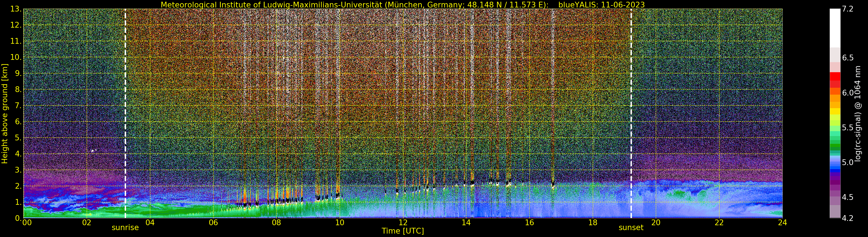The height and width of the screenshot is (237, 868).
Task: Click the 'log(rc-signal) @ 1064 nm' colorbar label
Action: coord(858,113)
